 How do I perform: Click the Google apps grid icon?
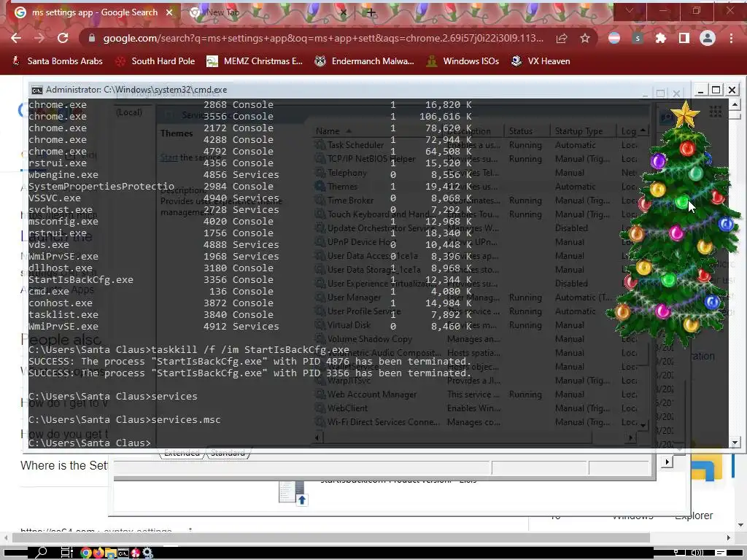(x=715, y=112)
